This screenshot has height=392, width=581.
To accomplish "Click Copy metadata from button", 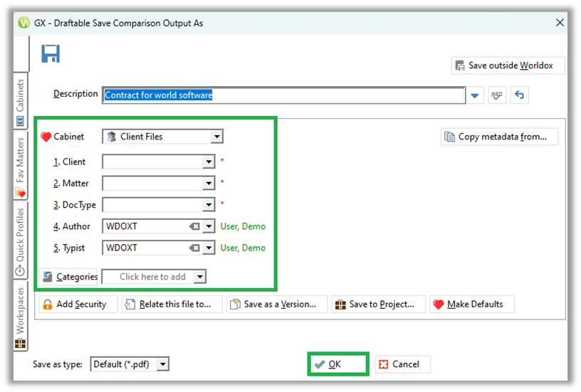I will click(499, 137).
